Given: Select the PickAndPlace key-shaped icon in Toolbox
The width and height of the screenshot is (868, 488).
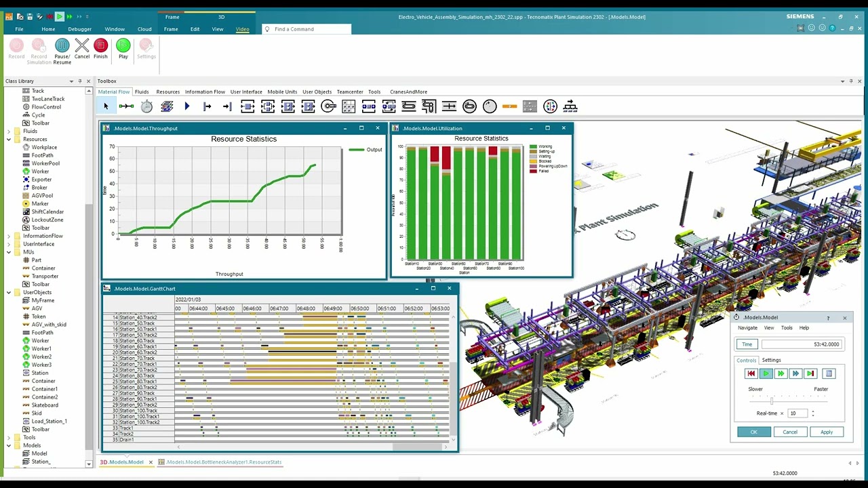Looking at the screenshot, I should (x=328, y=106).
